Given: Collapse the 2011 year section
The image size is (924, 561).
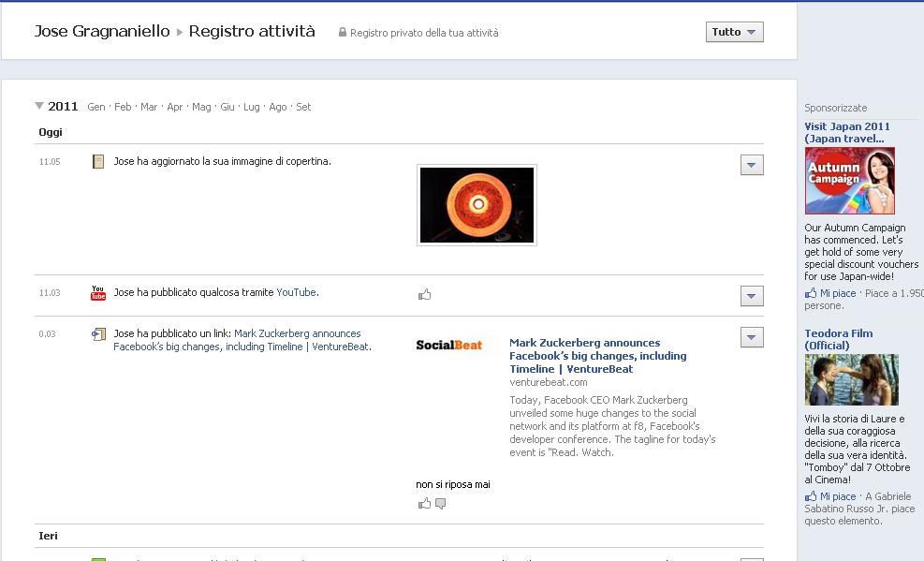Looking at the screenshot, I should 39,106.
